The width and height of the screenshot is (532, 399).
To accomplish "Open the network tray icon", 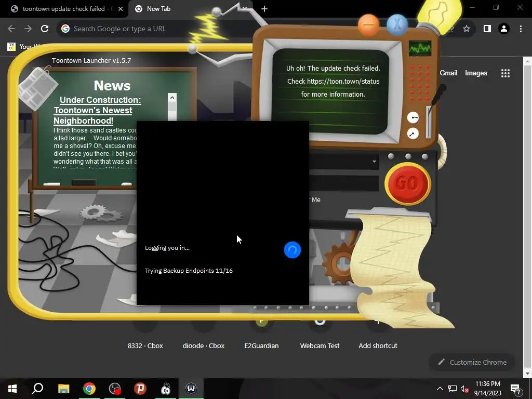I will point(453,389).
